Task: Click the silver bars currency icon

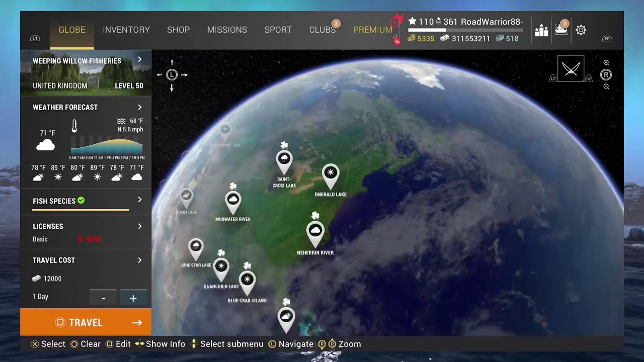Action: (445, 39)
